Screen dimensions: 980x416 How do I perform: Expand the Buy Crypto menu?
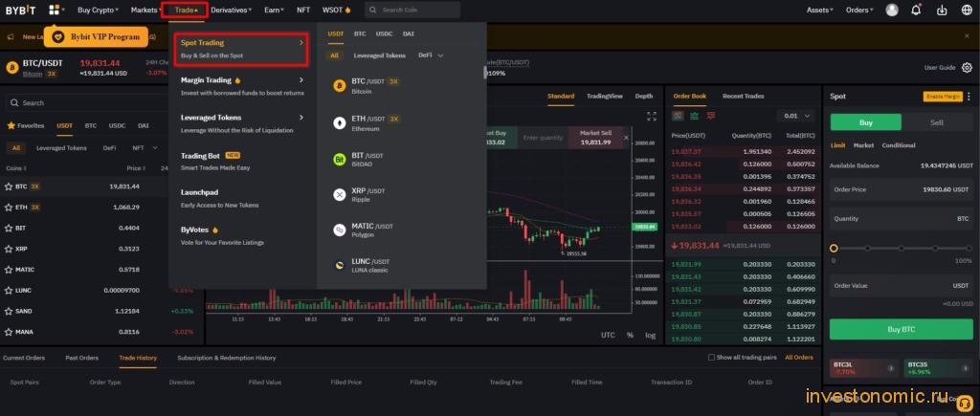click(99, 10)
